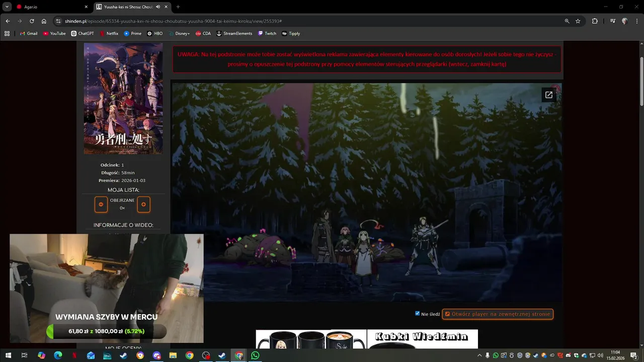Open Gmail bookmark
This screenshot has height=362, width=644.
click(x=29, y=34)
